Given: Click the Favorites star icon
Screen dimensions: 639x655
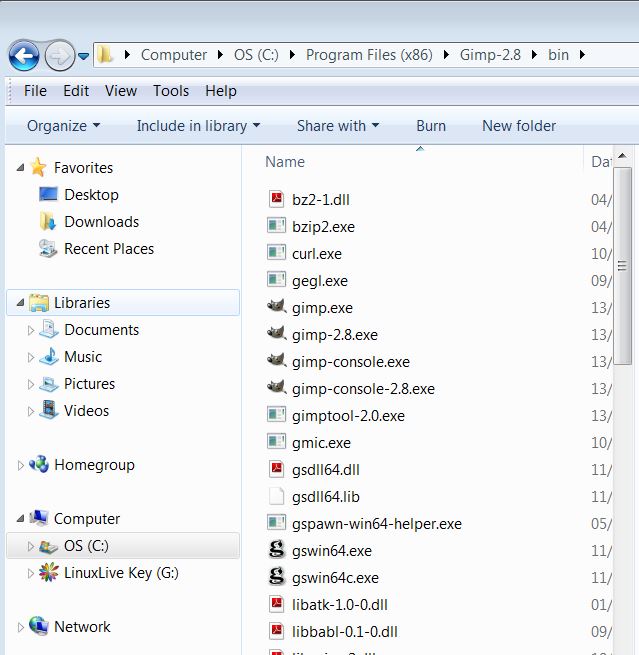Looking at the screenshot, I should (38, 167).
